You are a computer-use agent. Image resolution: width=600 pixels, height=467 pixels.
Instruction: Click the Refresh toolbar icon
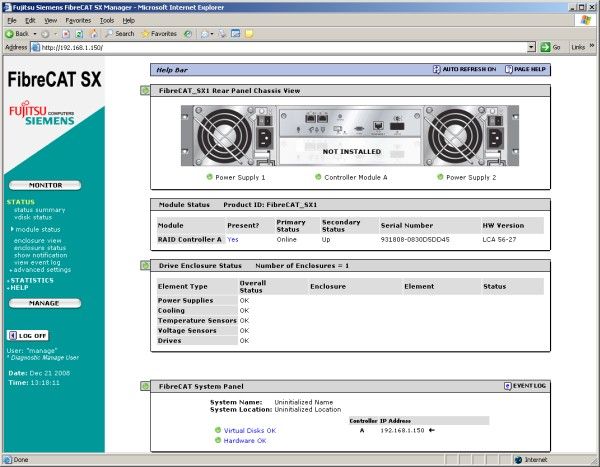(79, 34)
